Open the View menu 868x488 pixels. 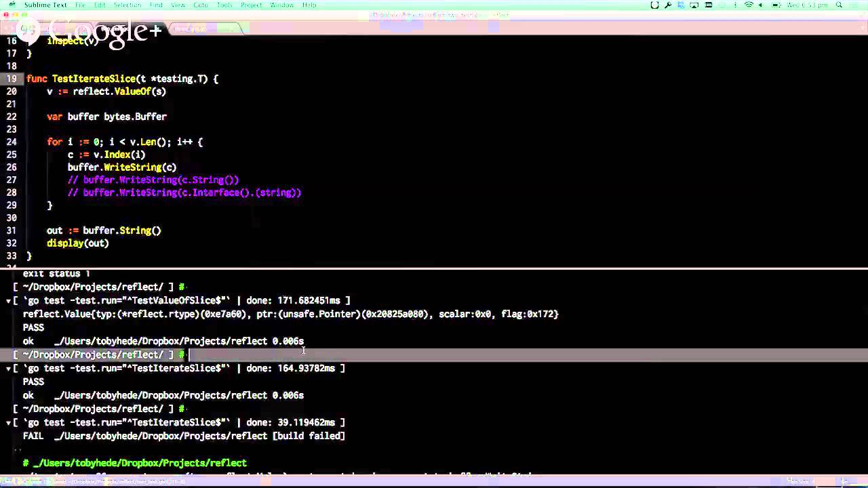click(x=178, y=5)
